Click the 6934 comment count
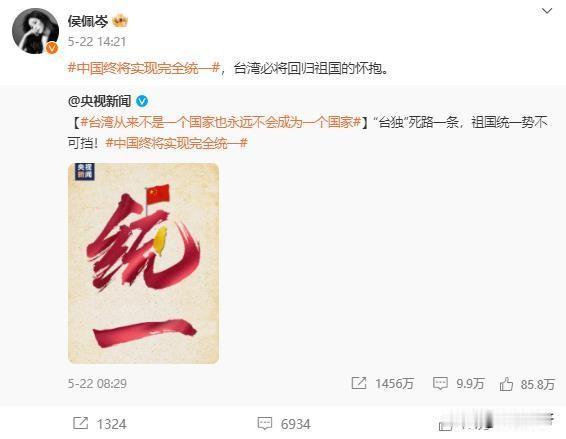 click(296, 424)
